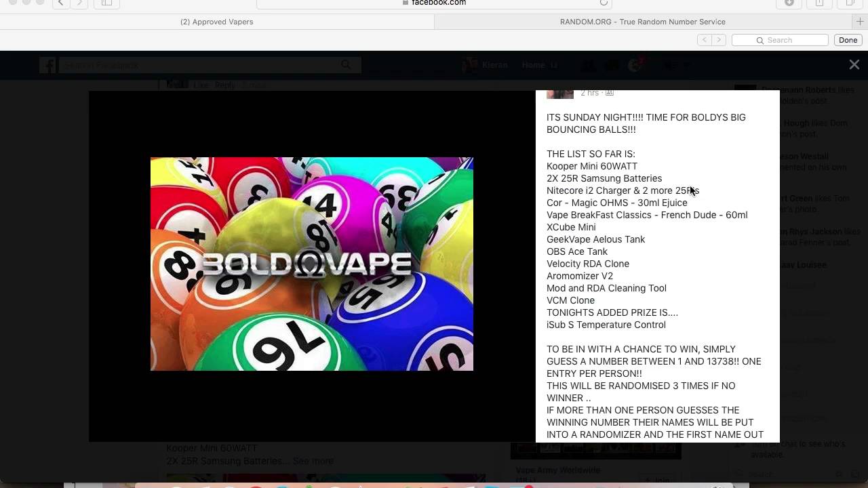868x488 pixels.
Task: Open the Safari share button
Action: click(x=819, y=3)
